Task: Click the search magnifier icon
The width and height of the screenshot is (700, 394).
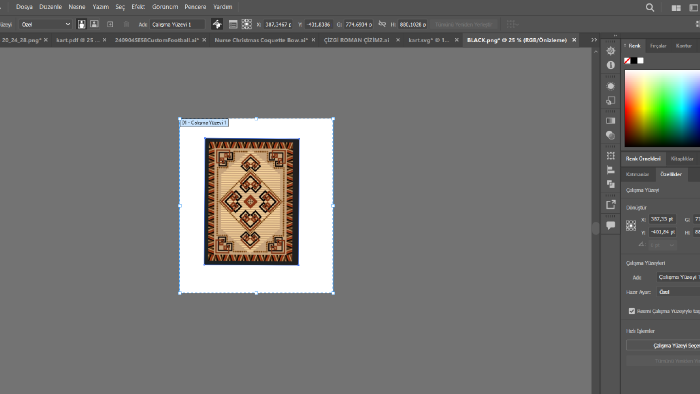Action: [650, 8]
